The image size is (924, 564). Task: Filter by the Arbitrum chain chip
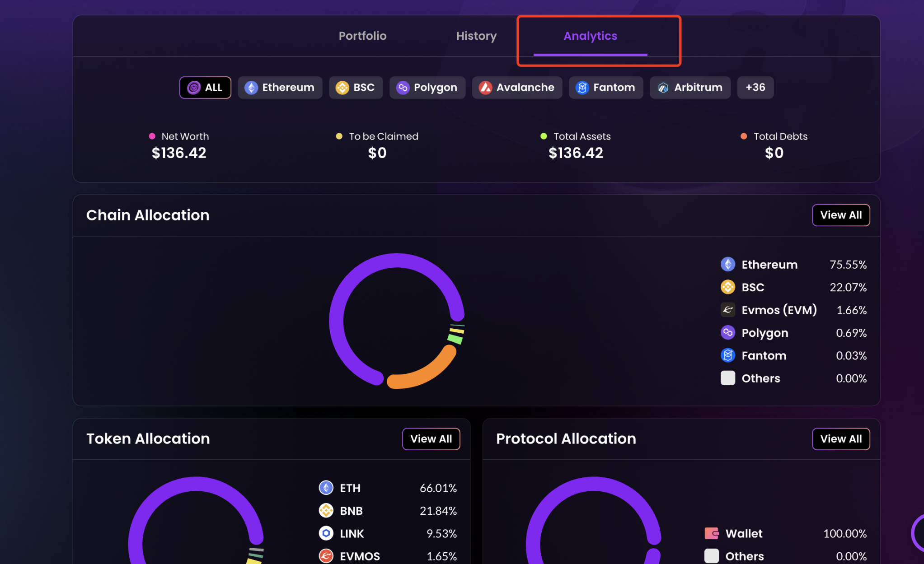coord(690,88)
